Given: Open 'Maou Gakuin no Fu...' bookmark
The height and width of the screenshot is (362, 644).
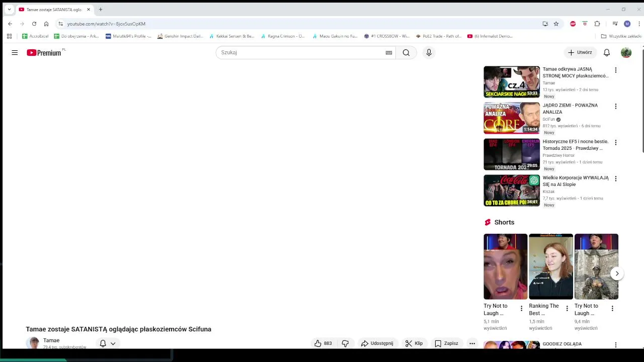Looking at the screenshot, I should click(x=335, y=36).
